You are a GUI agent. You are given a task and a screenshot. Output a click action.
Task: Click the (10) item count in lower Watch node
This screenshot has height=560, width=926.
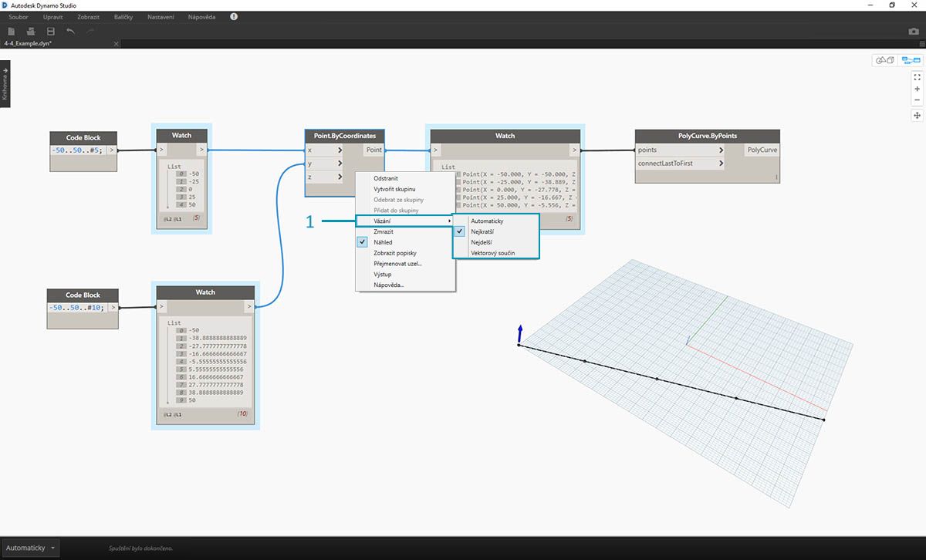click(x=241, y=415)
